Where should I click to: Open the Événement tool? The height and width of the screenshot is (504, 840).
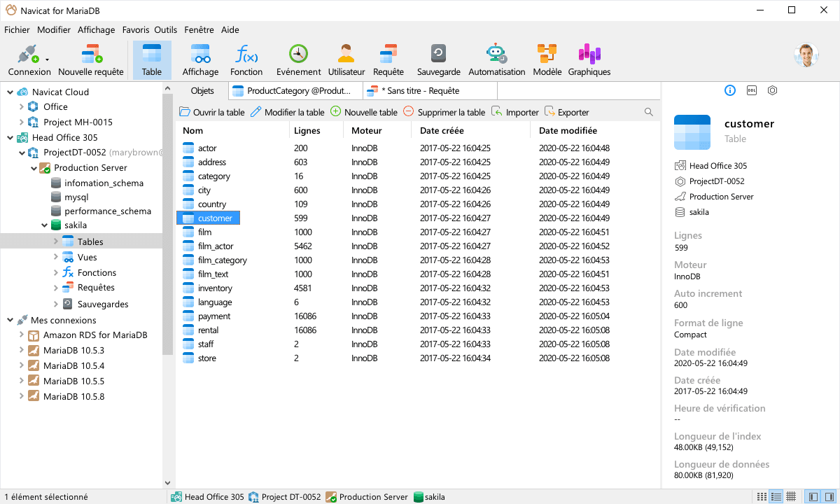pyautogui.click(x=298, y=59)
